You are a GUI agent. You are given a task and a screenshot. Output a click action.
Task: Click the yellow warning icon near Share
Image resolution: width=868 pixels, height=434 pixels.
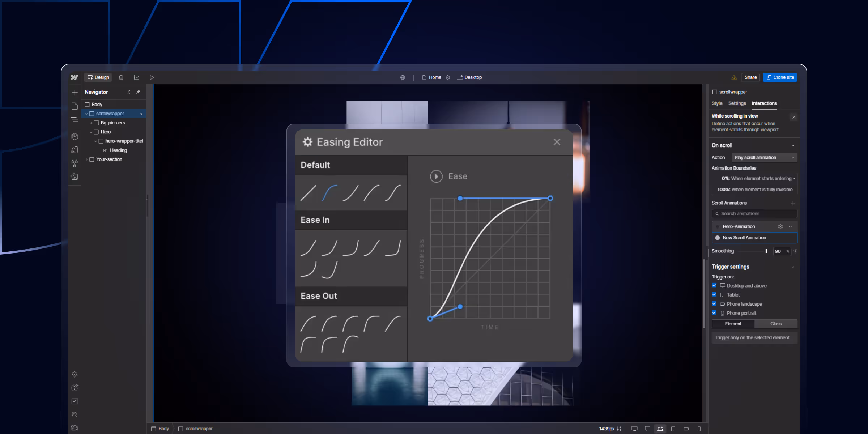pos(734,77)
